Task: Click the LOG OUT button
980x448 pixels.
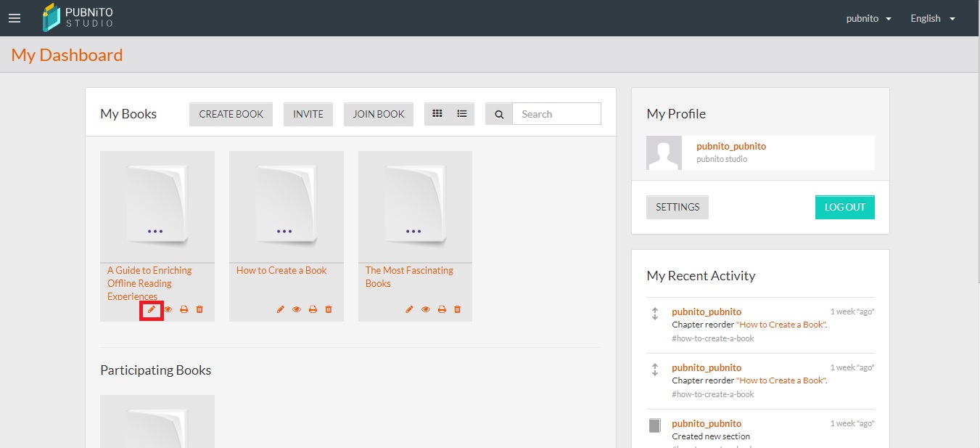Action: pos(844,207)
